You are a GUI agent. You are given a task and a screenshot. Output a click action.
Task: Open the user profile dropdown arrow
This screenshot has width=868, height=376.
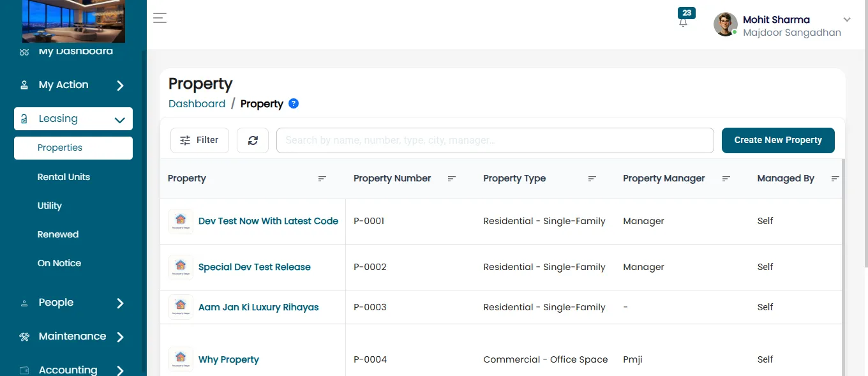point(847,20)
